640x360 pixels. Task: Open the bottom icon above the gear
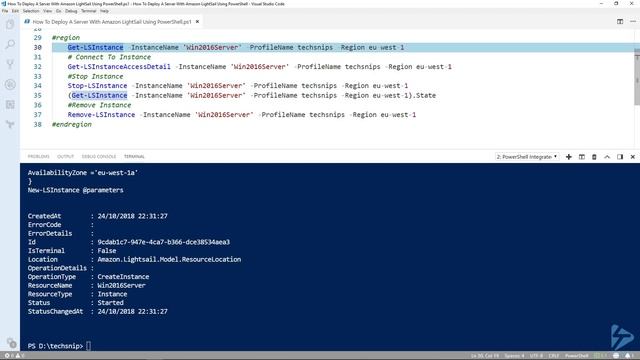pyautogui.click(x=10, y=124)
